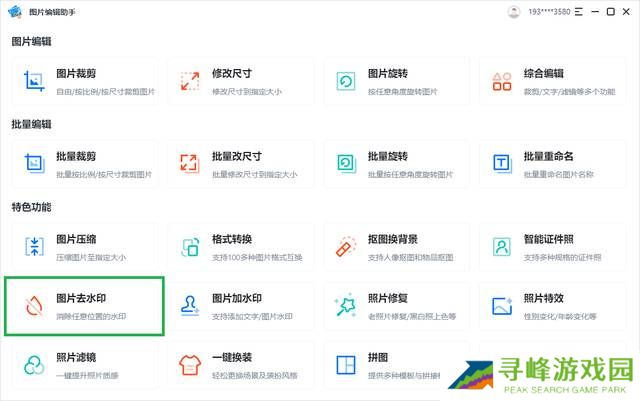Open the 批量重命名 batch rename icon
The width and height of the screenshot is (640, 401).
point(501,164)
